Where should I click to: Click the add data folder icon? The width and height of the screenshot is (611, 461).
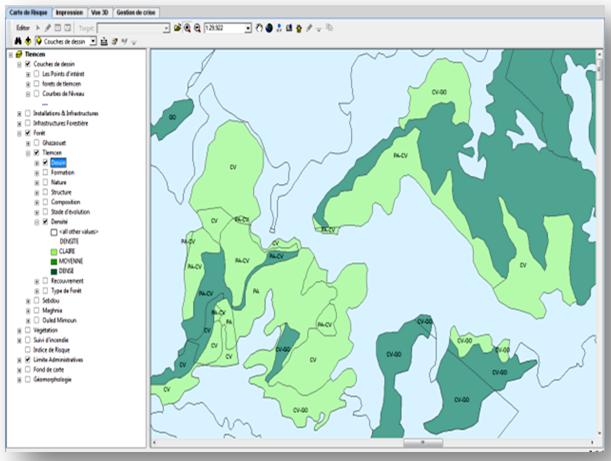coord(177,28)
